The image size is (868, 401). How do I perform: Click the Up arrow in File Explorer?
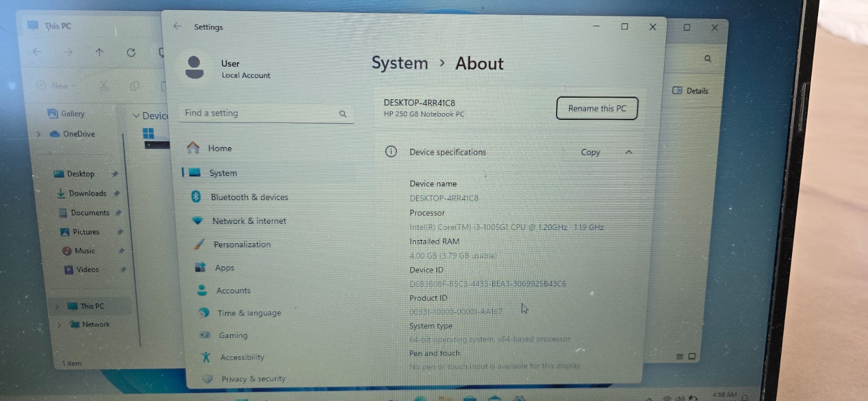tap(99, 52)
